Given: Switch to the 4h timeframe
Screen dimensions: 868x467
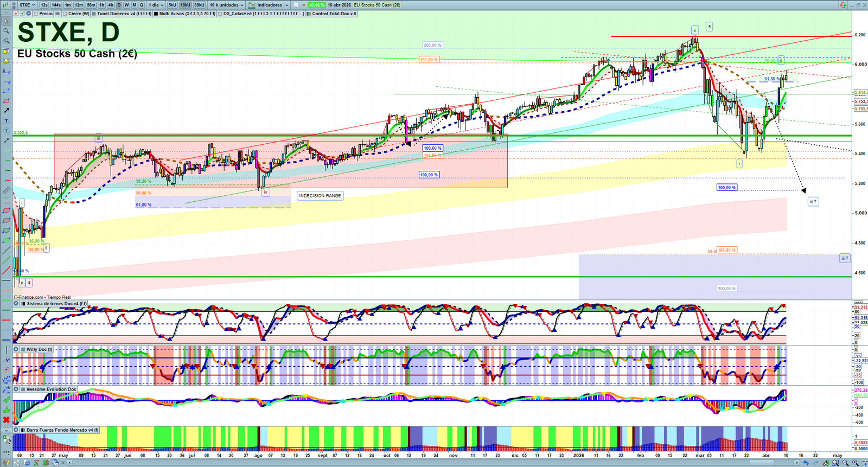Looking at the screenshot, I should pyautogui.click(x=111, y=5).
